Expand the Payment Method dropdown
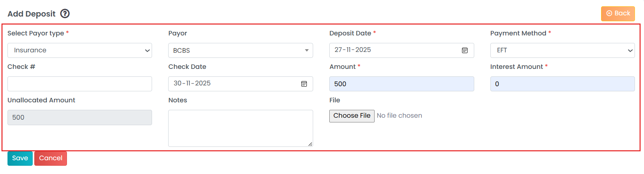Screen dimensions: 644x174 tap(562, 50)
